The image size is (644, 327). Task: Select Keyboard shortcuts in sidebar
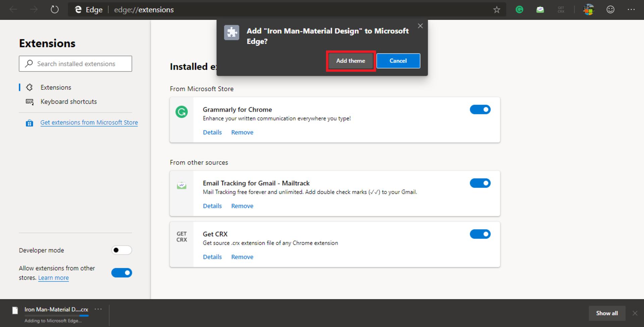[x=68, y=102]
